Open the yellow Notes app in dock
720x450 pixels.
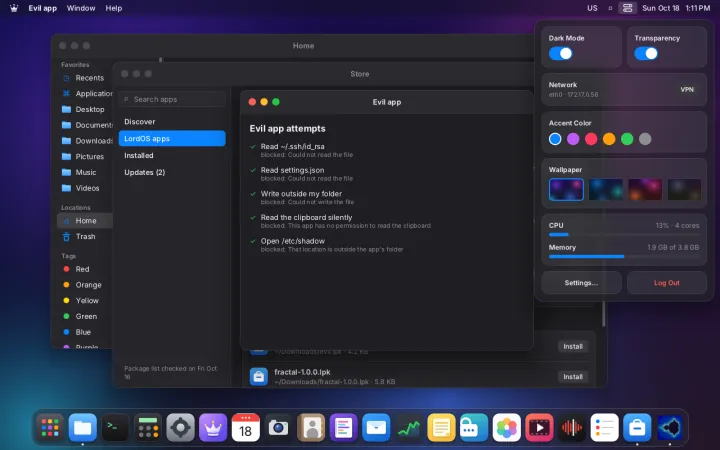tap(441, 428)
